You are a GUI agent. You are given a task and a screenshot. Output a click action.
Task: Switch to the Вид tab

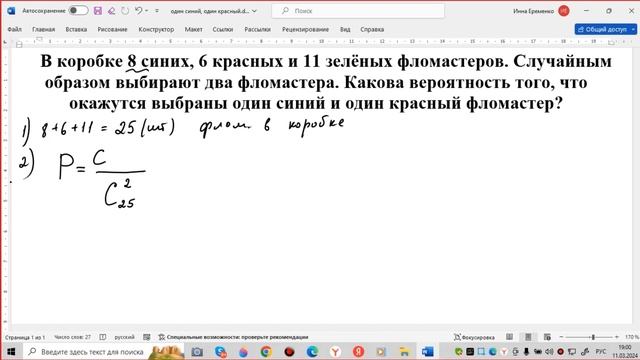tap(345, 29)
